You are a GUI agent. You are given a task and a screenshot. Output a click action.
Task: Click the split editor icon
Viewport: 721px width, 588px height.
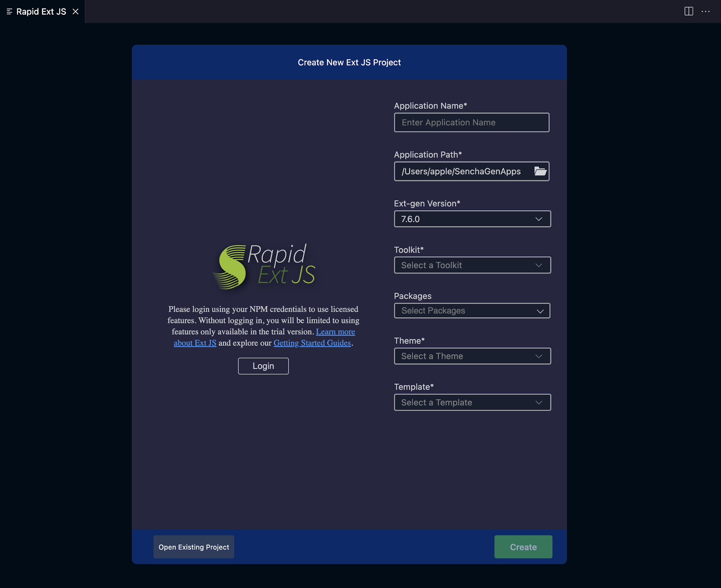pos(688,11)
